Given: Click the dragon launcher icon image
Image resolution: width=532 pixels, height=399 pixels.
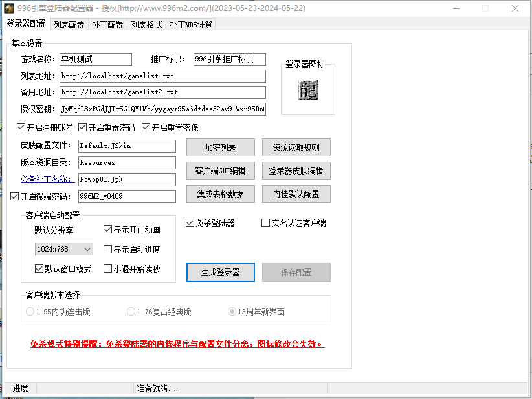Looking at the screenshot, I should [308, 90].
